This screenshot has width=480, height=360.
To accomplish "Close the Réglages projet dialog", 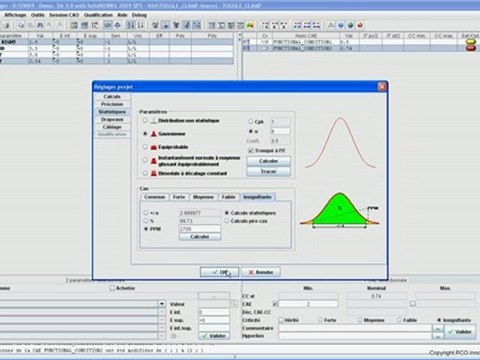I will 382,87.
